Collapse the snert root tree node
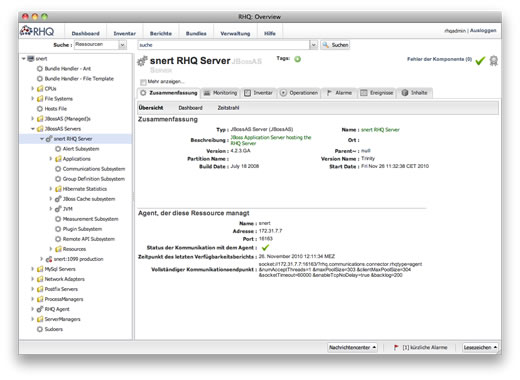 (24, 59)
